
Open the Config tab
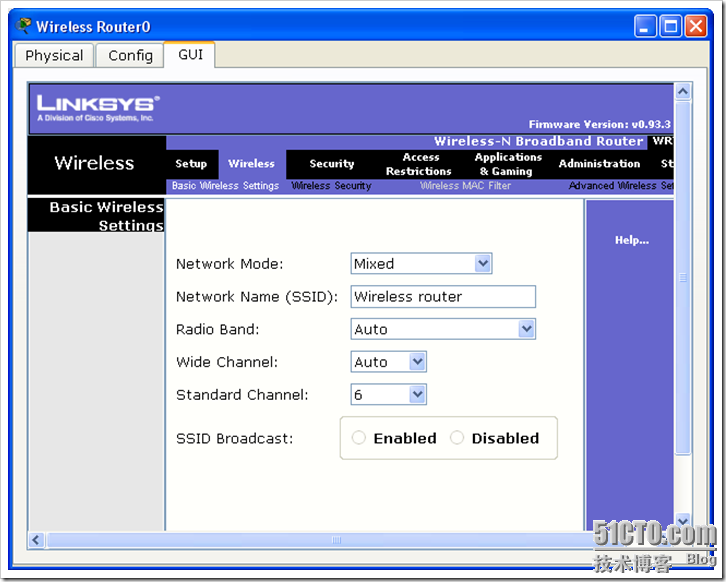(130, 56)
